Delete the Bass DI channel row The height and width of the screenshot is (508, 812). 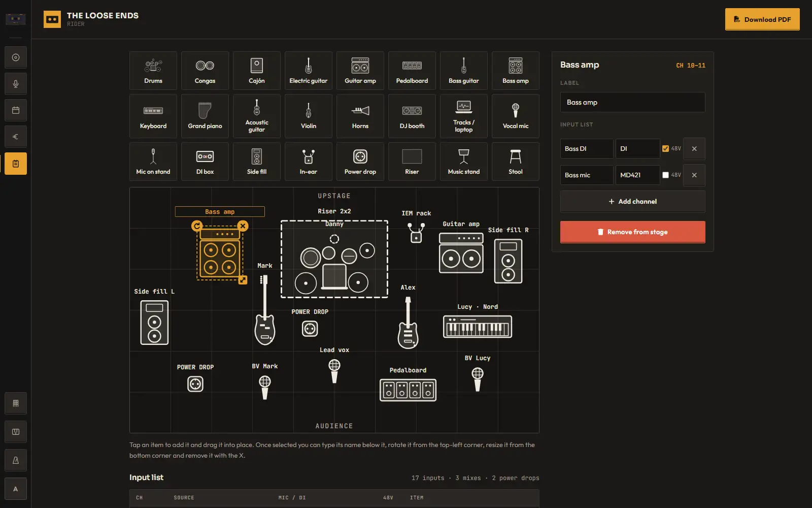click(x=694, y=149)
